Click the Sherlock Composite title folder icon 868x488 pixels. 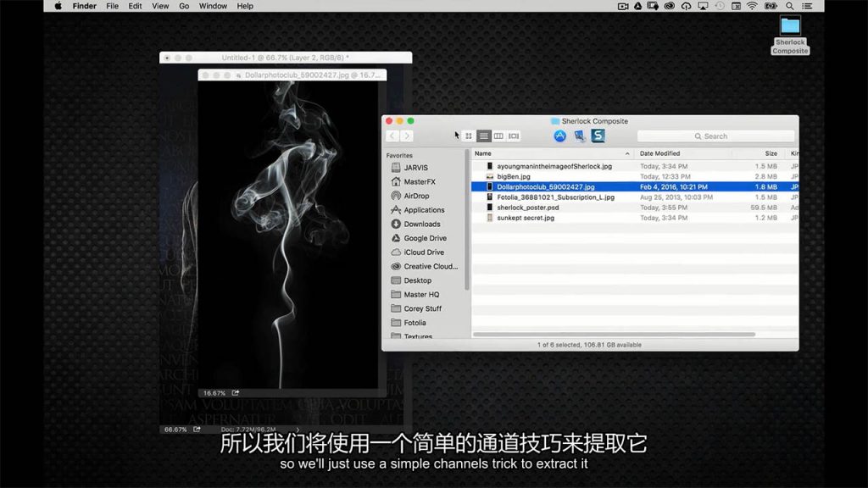(554, 121)
